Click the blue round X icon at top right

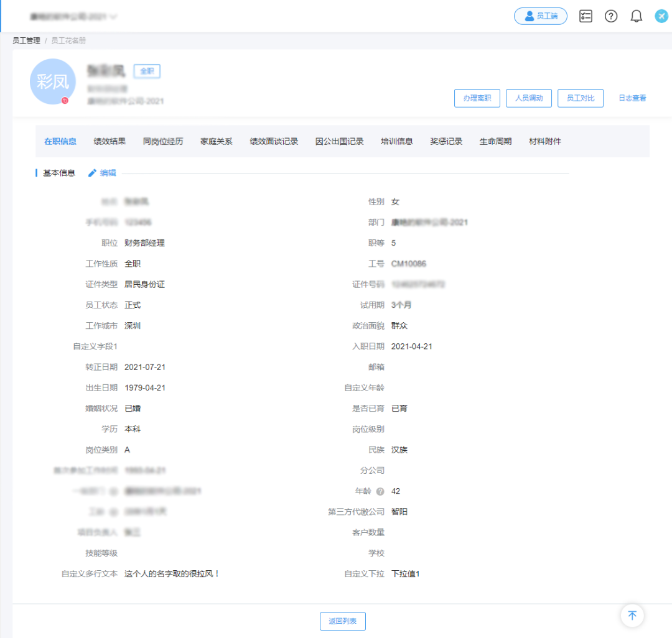pos(661,16)
